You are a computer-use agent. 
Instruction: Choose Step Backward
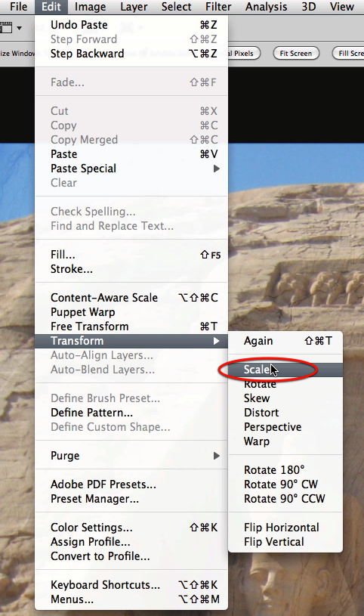131,54
